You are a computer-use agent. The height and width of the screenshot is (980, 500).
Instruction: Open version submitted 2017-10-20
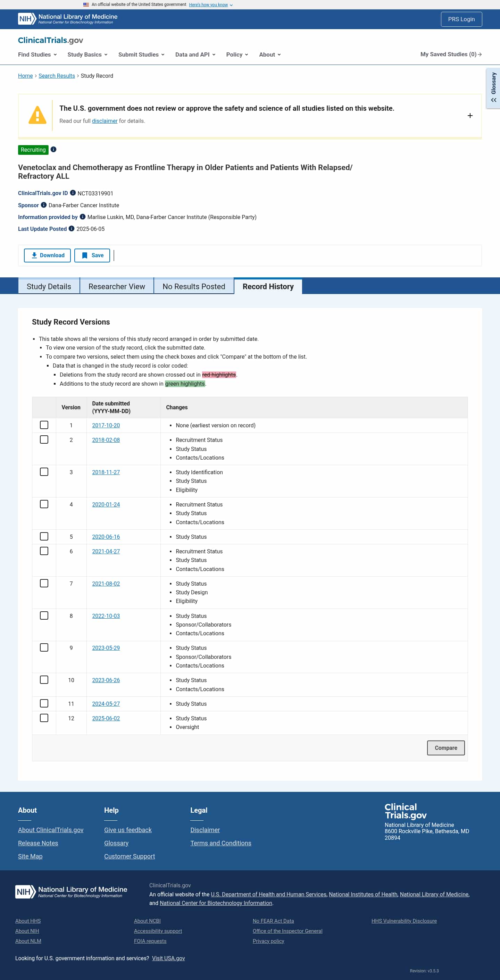click(106, 425)
